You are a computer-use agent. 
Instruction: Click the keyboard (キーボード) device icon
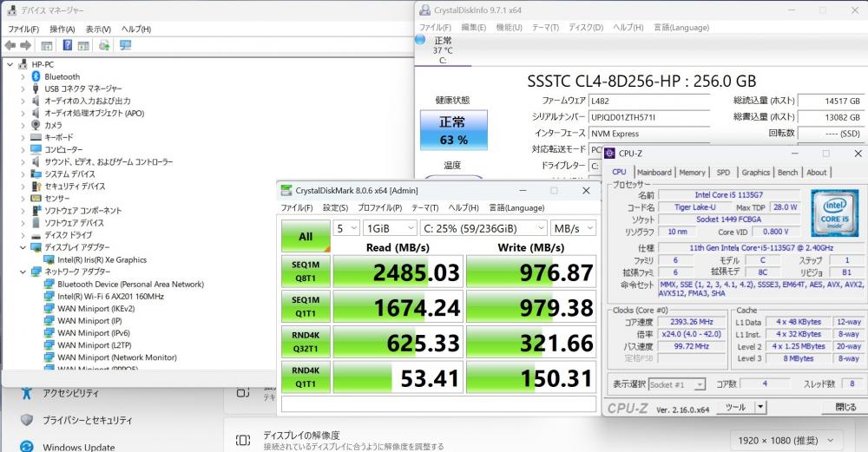(36, 137)
